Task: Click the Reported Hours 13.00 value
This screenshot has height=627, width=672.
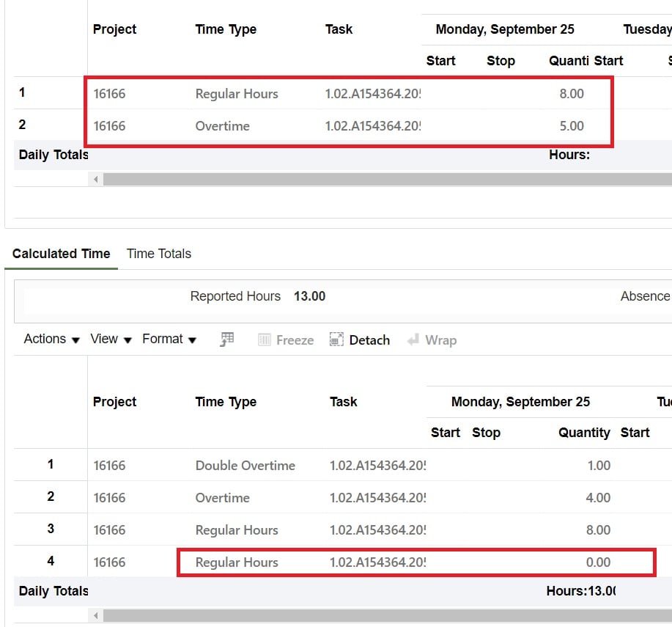Action: click(309, 296)
